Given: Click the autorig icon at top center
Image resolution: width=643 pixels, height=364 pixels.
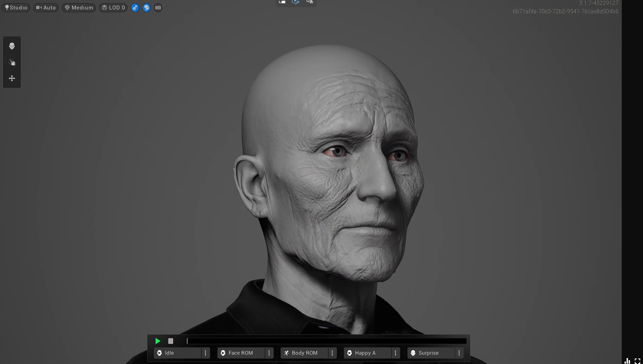Looking at the screenshot, I should coord(296,2).
